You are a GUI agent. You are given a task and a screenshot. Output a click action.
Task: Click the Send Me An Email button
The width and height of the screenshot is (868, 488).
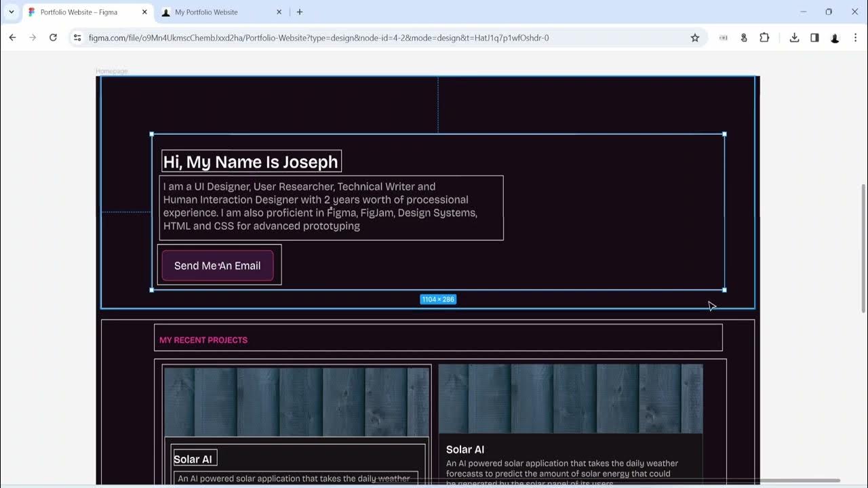pyautogui.click(x=218, y=266)
